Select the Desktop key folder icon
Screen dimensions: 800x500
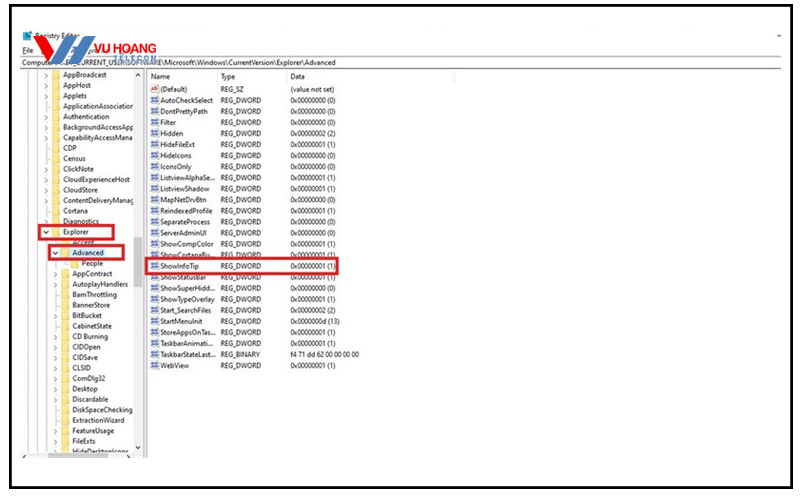[x=64, y=389]
